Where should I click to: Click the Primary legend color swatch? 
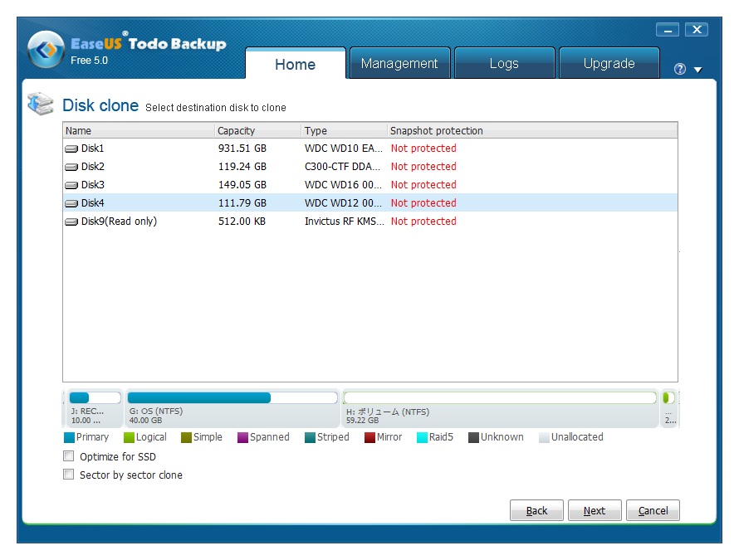click(69, 437)
